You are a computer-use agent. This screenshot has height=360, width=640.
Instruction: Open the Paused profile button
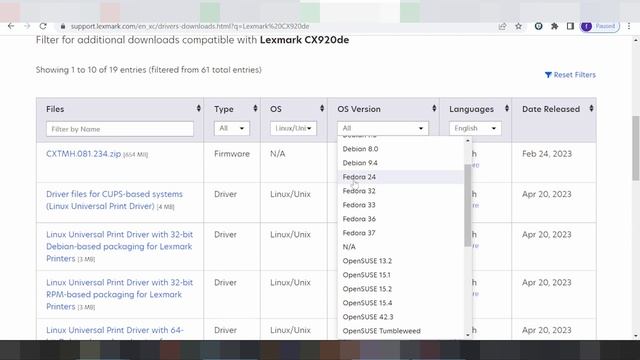[x=600, y=26]
